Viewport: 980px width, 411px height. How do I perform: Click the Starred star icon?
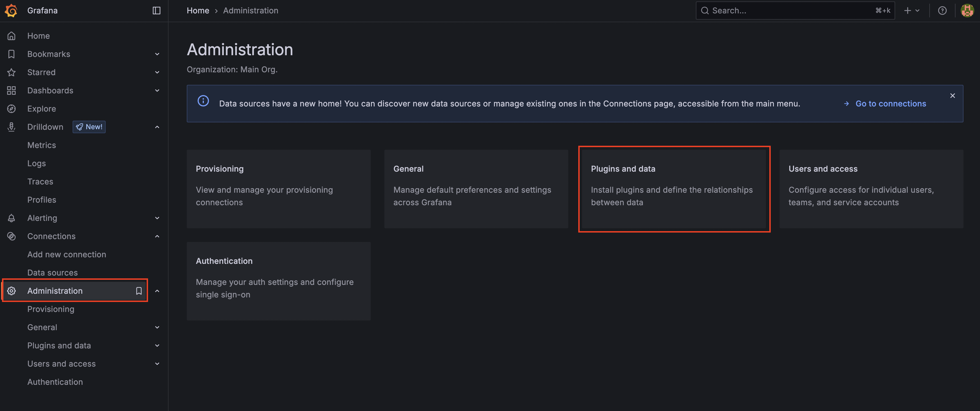click(11, 72)
